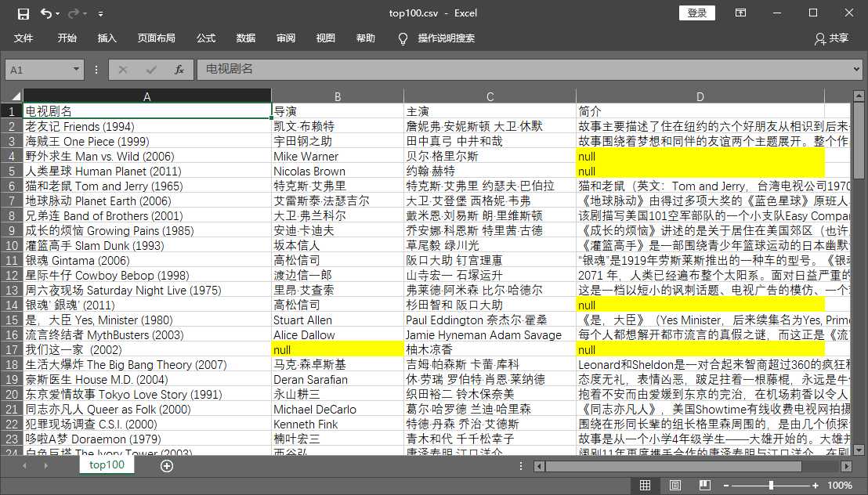Switch to the 视图 ribbon tab
Image resolution: width=868 pixels, height=495 pixels.
click(x=326, y=38)
